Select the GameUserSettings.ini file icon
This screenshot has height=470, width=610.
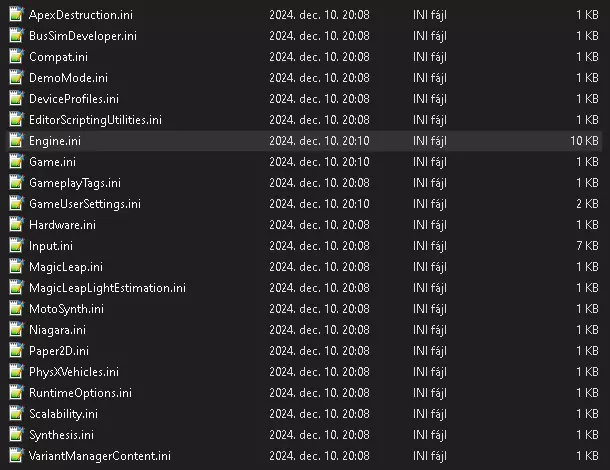[x=15, y=204]
